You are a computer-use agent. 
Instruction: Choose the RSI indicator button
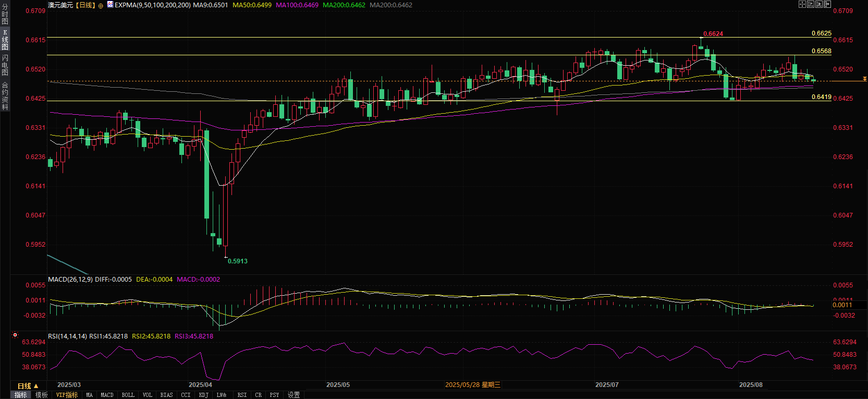(x=242, y=395)
